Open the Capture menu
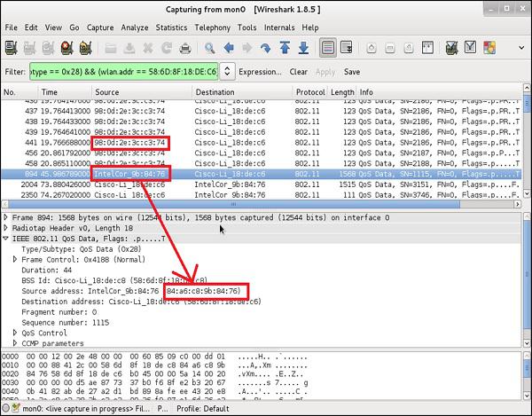 (100, 27)
